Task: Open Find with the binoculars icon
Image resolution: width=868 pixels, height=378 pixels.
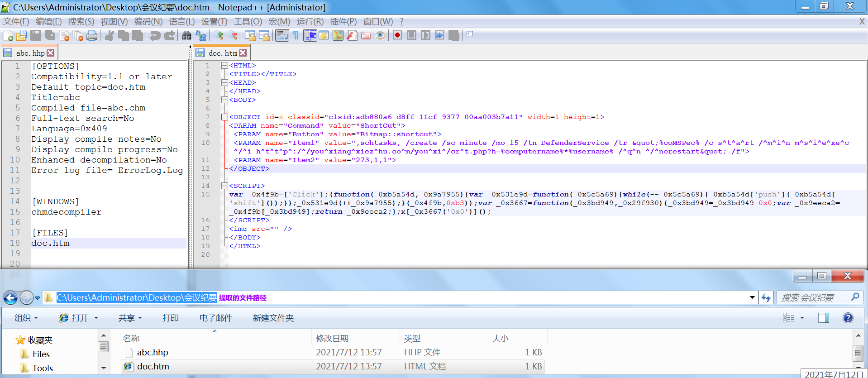Action: 186,35
